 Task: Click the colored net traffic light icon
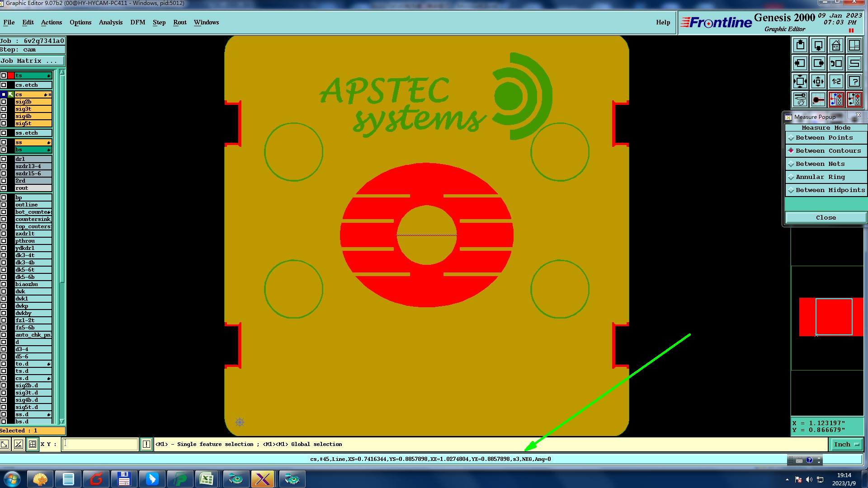[836, 99]
